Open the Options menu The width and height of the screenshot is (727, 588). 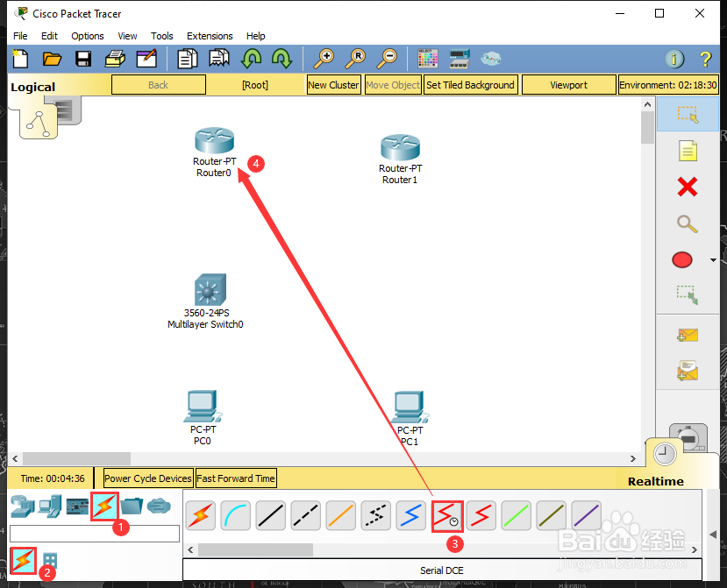tap(88, 36)
